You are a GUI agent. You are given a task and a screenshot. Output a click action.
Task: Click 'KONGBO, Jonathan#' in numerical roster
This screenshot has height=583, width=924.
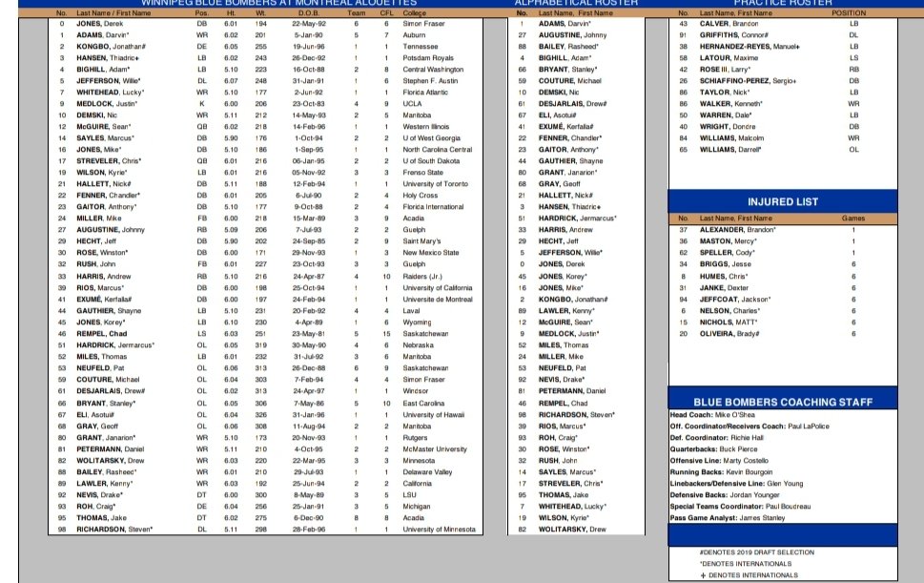pos(111,47)
